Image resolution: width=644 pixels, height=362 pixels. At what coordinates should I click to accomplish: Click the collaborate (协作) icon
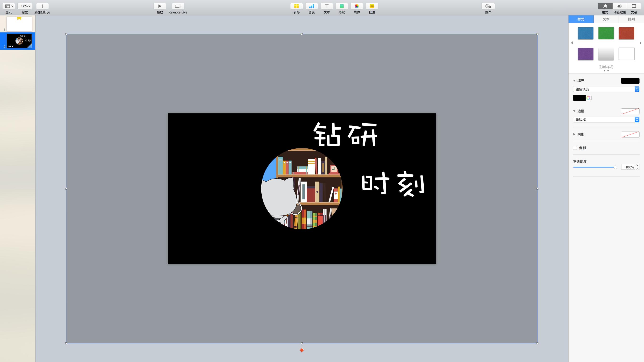tap(488, 6)
